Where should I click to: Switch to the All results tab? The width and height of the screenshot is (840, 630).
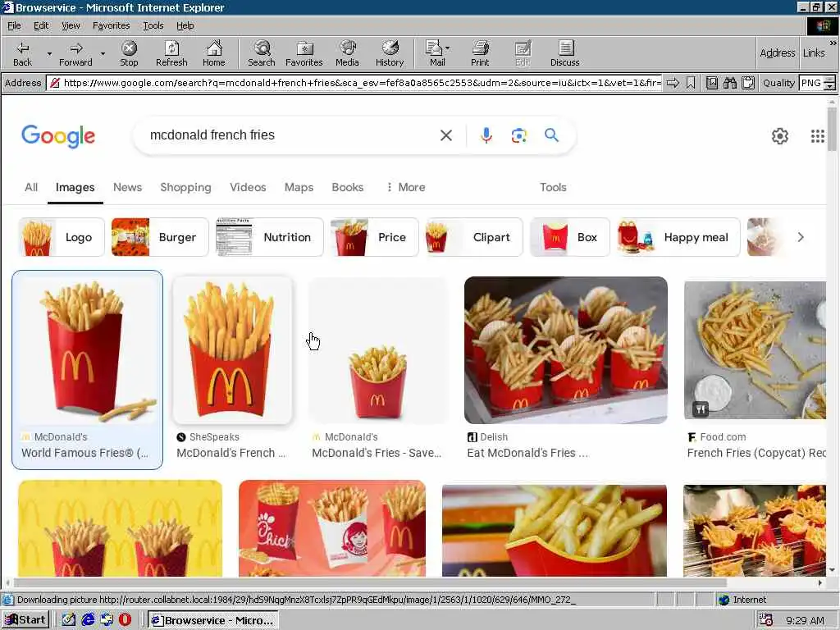point(31,188)
